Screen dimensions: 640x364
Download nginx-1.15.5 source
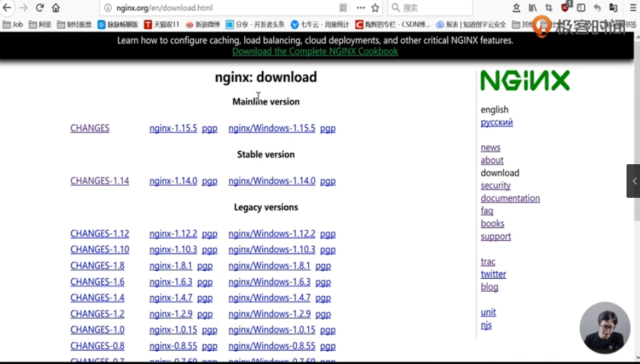[x=173, y=128]
